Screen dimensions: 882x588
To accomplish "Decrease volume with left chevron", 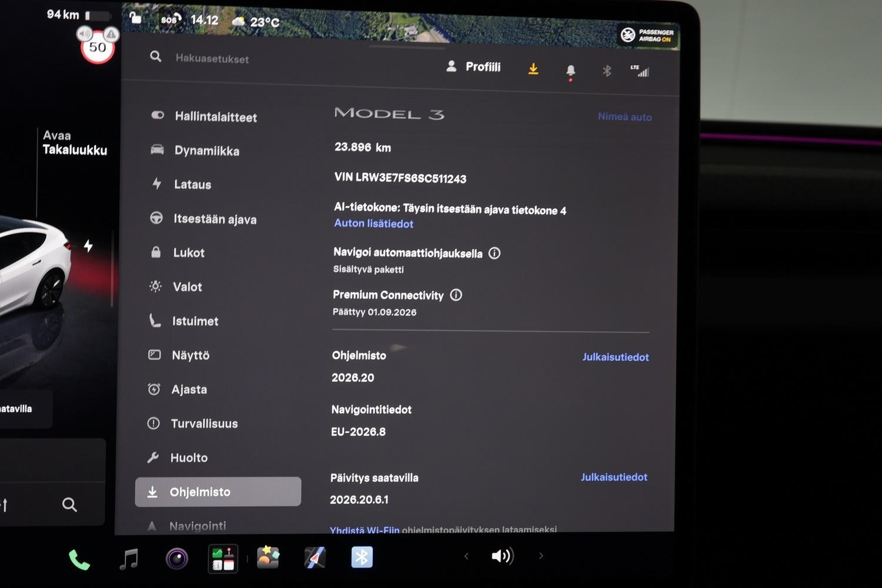I will point(466,556).
